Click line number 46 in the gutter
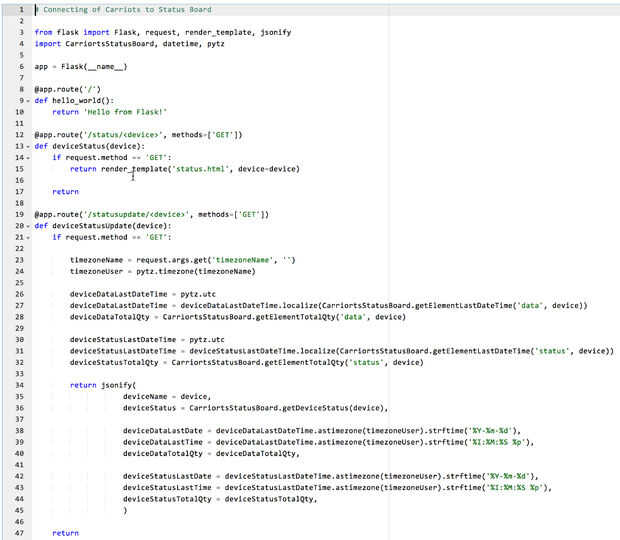Viewport: 620px width, 540px height. [19, 522]
